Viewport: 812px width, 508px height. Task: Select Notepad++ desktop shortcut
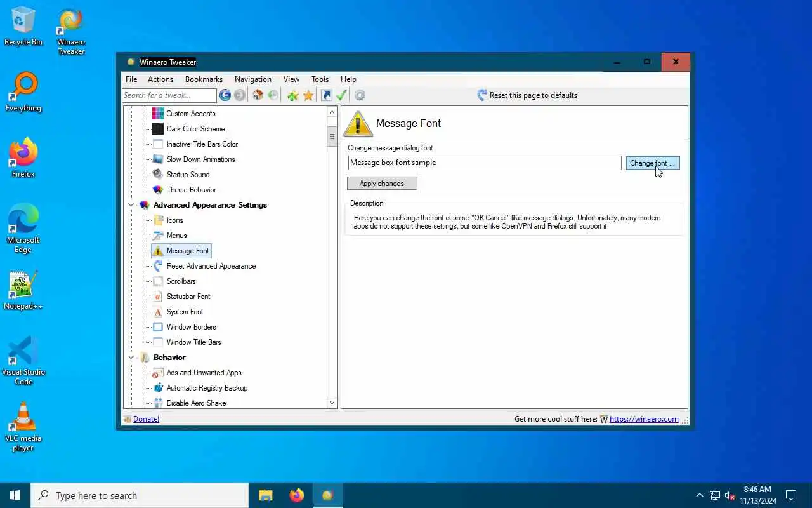(23, 291)
